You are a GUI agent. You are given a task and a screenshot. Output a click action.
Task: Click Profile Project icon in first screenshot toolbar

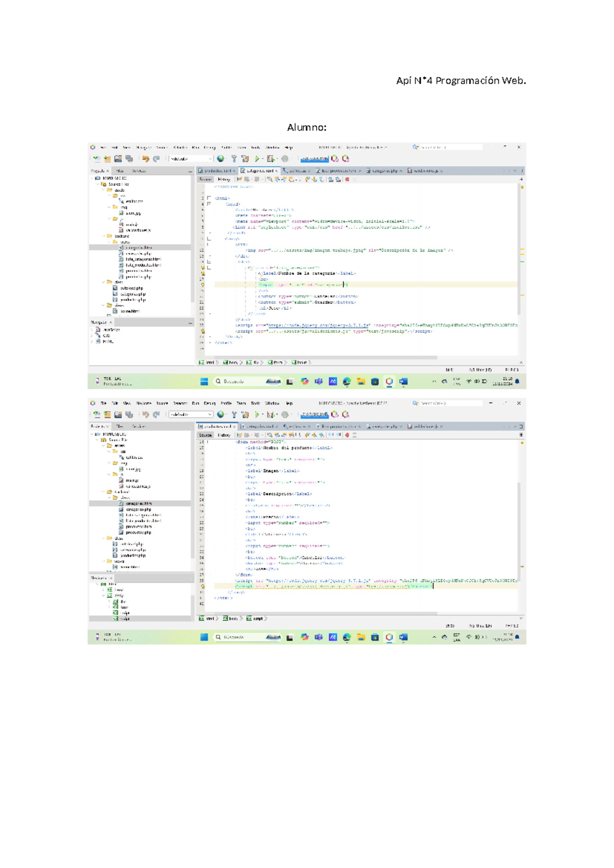tap(285, 159)
